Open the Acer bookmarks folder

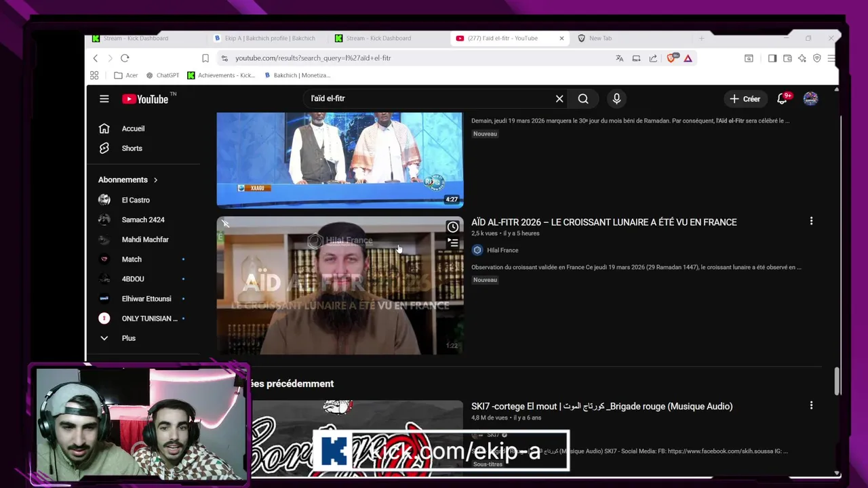[126, 75]
